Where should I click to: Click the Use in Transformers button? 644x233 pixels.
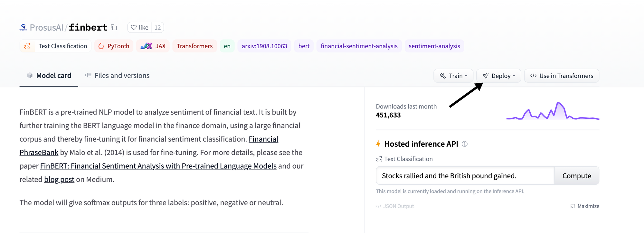point(562,76)
